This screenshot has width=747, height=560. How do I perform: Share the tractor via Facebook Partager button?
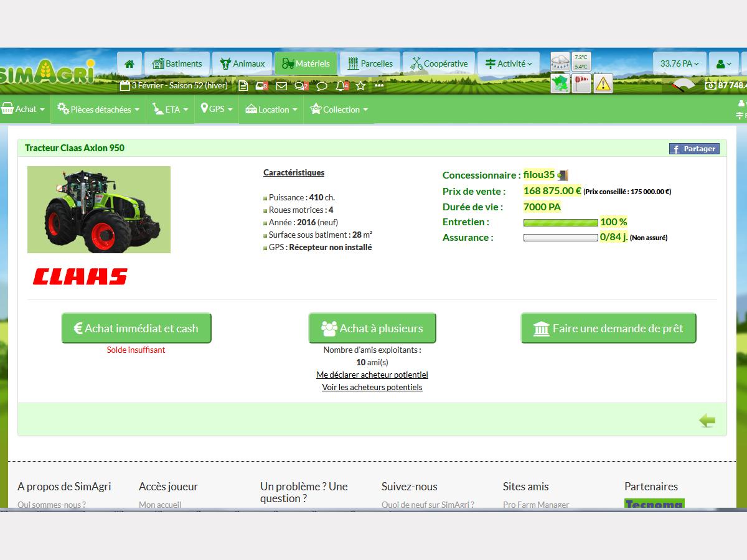pyautogui.click(x=694, y=149)
